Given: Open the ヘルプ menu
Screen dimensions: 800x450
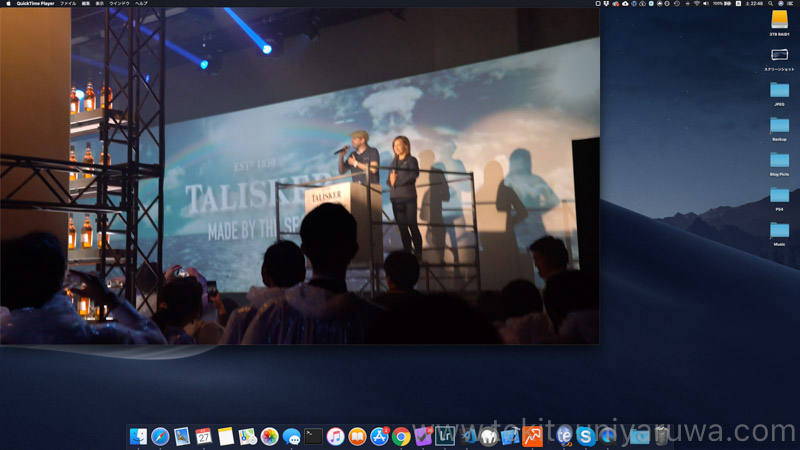Looking at the screenshot, I should click(x=141, y=3).
